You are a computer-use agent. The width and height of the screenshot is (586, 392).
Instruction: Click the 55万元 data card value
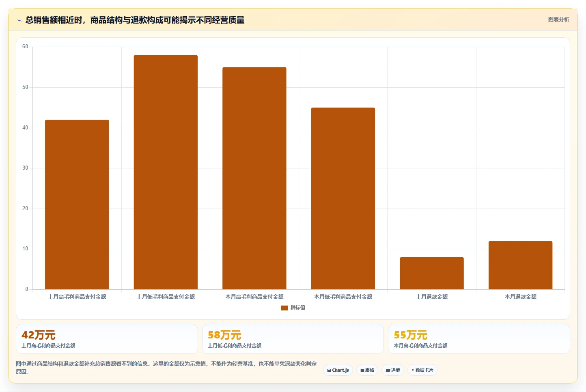tap(410, 335)
